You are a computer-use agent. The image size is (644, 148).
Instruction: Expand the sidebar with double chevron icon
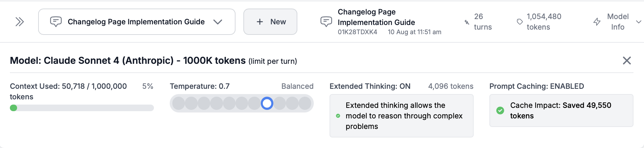pos(20,22)
